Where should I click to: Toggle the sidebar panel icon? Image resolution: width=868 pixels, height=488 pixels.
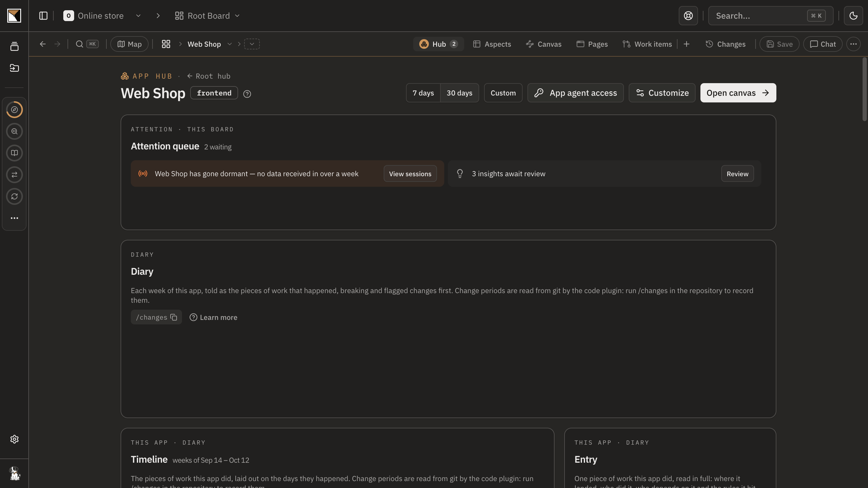43,16
